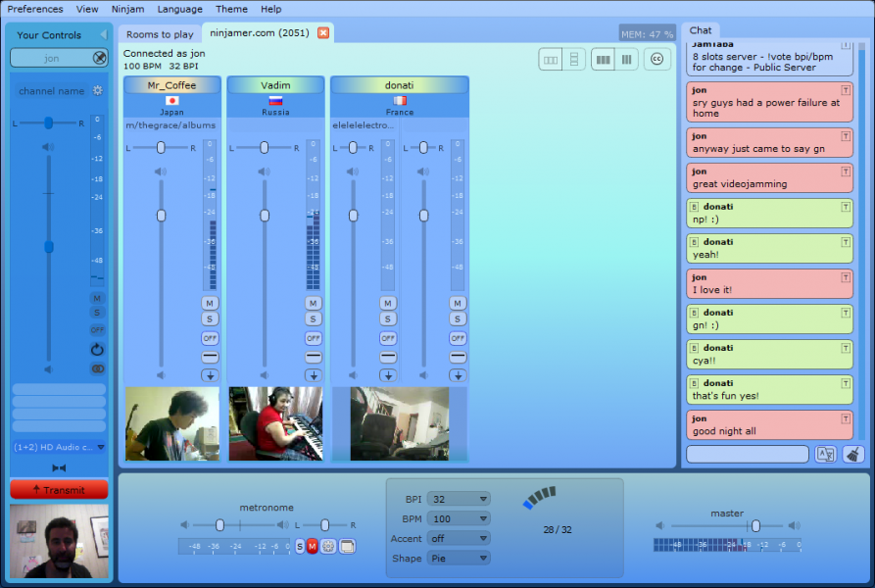
Task: Click the chat translation icon
Action: [x=825, y=454]
